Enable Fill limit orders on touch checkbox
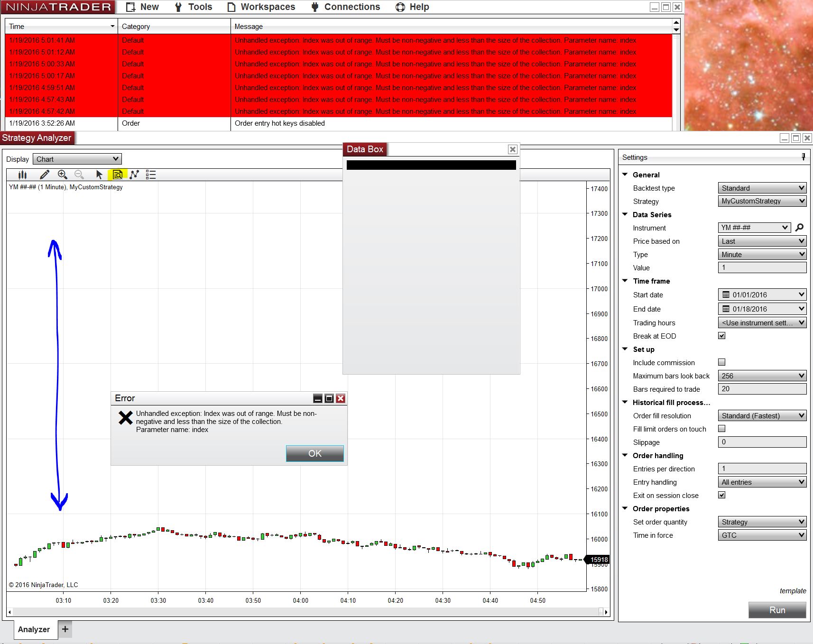The height and width of the screenshot is (644, 813). [x=722, y=429]
